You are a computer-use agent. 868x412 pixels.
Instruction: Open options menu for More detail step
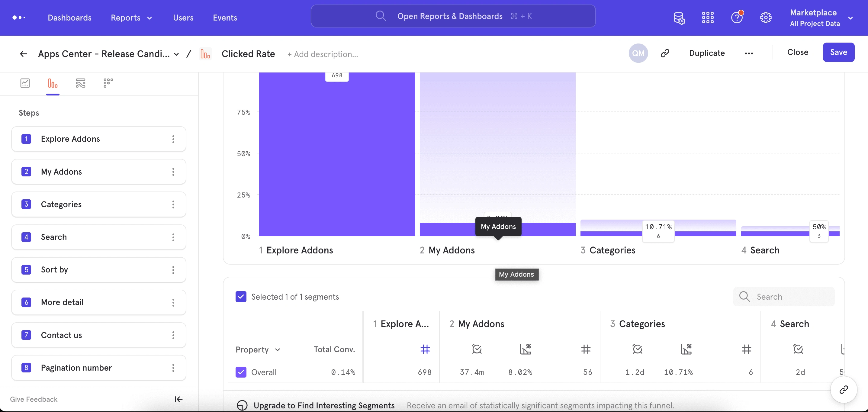click(x=173, y=303)
